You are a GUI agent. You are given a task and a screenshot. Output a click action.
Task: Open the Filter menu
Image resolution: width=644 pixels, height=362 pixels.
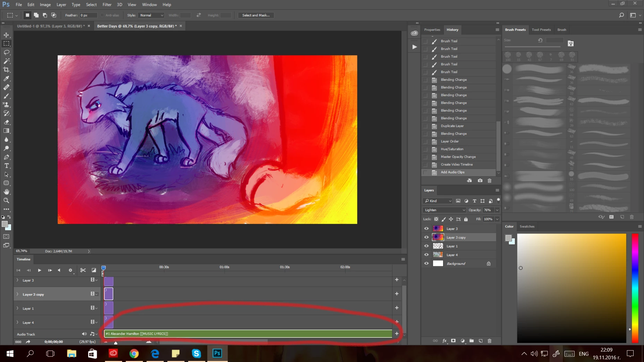[x=107, y=5]
